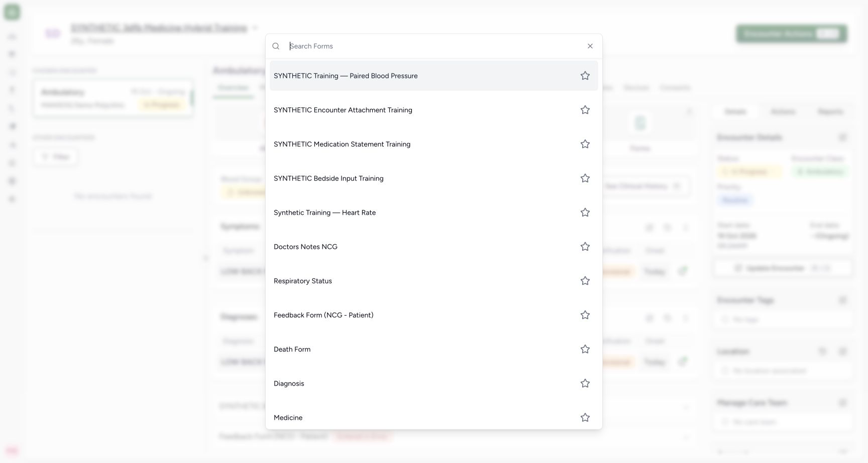Close the Search Forms dialog
This screenshot has height=463, width=868.
(x=590, y=46)
